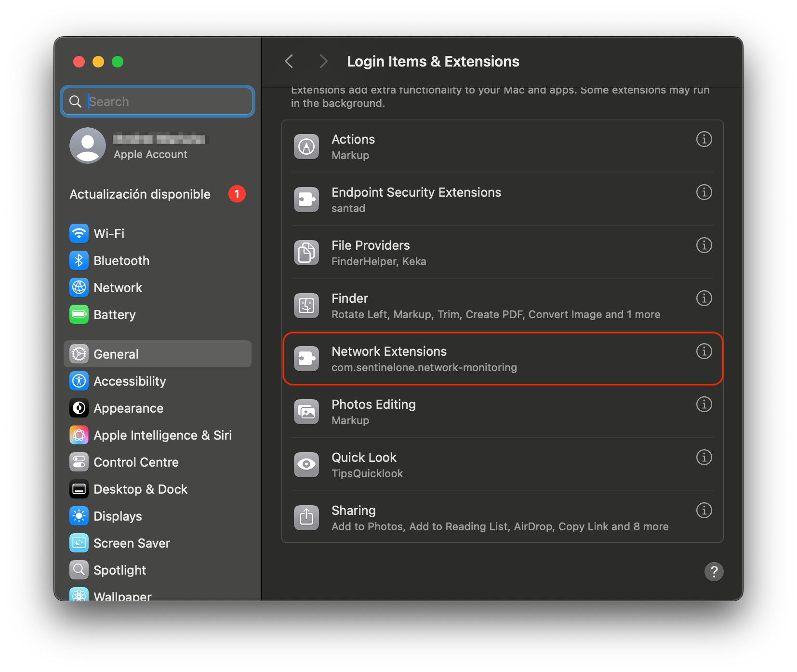
Task: Open General settings in sidebar
Action: 115,353
